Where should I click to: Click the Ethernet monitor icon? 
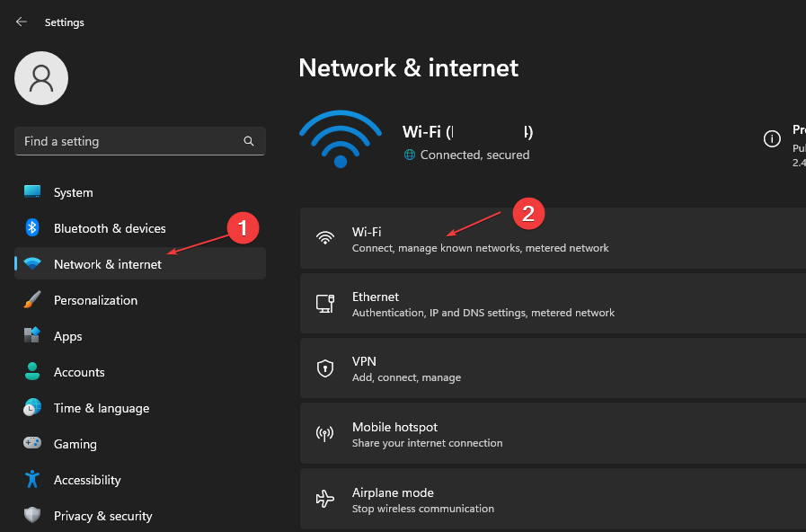(x=325, y=304)
